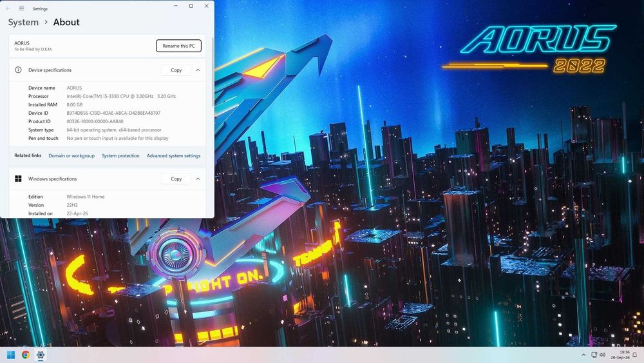Image resolution: width=644 pixels, height=363 pixels.
Task: Select the Device ID value text
Action: 113,113
